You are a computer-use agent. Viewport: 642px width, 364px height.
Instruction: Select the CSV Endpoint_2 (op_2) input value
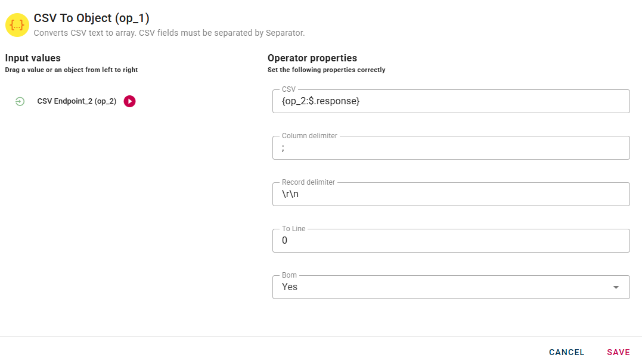(x=76, y=101)
